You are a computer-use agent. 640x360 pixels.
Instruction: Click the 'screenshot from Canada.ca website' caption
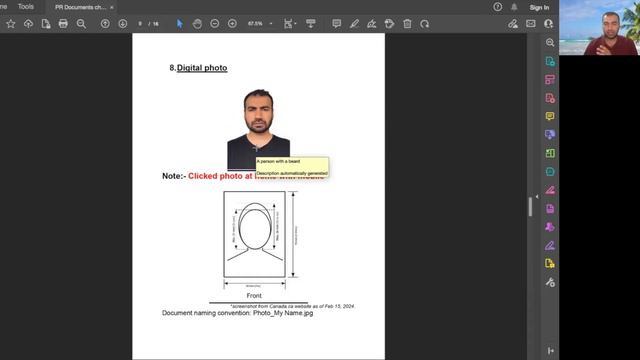293,306
